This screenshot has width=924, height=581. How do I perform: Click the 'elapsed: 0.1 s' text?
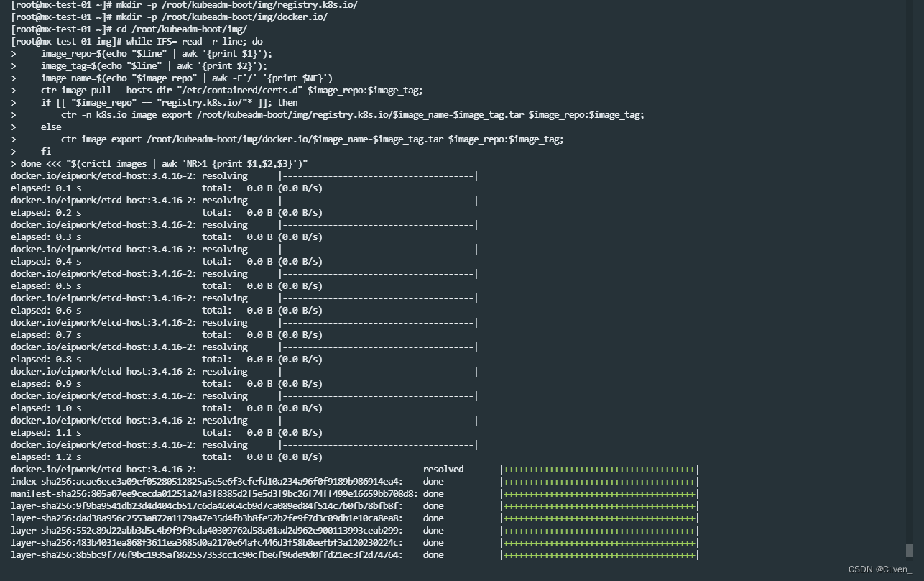coord(46,188)
